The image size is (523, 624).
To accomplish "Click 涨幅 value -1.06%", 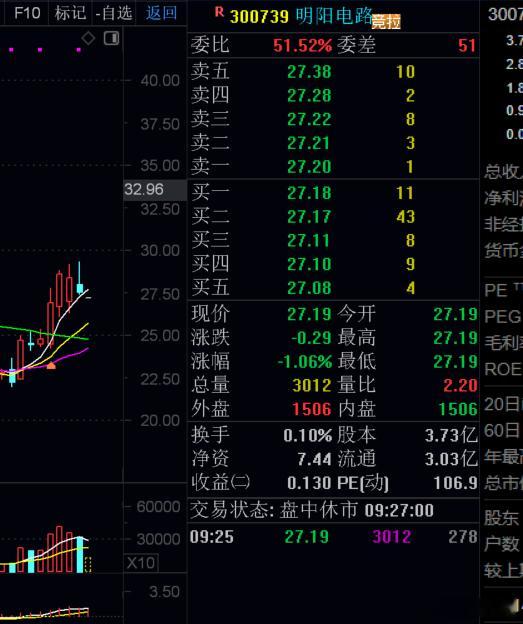I will click(x=305, y=362).
